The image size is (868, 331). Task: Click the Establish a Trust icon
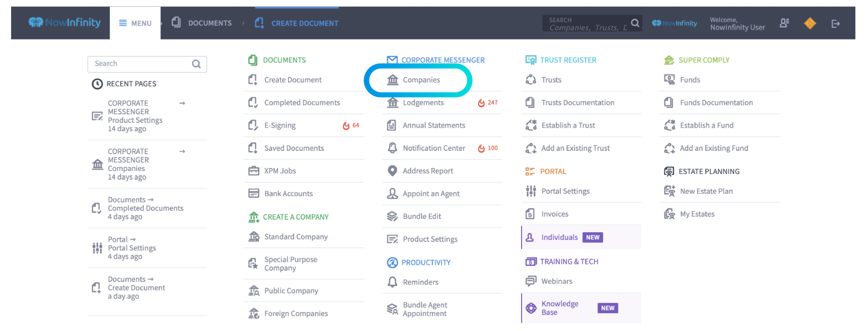[x=531, y=125]
